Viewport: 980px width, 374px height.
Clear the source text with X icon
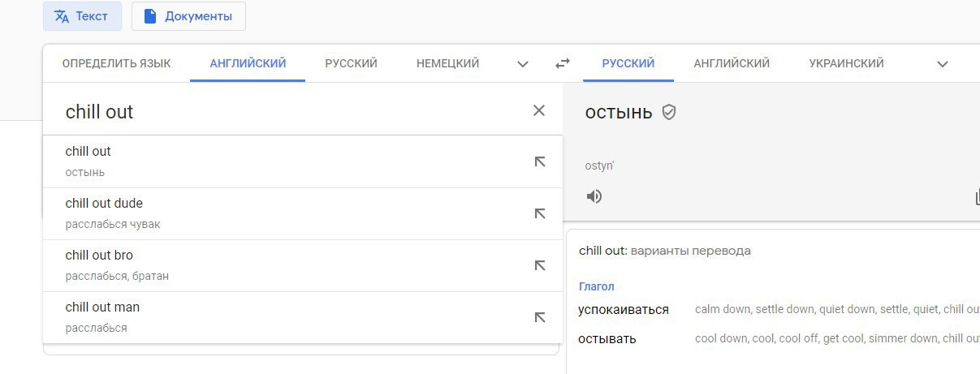(x=539, y=110)
